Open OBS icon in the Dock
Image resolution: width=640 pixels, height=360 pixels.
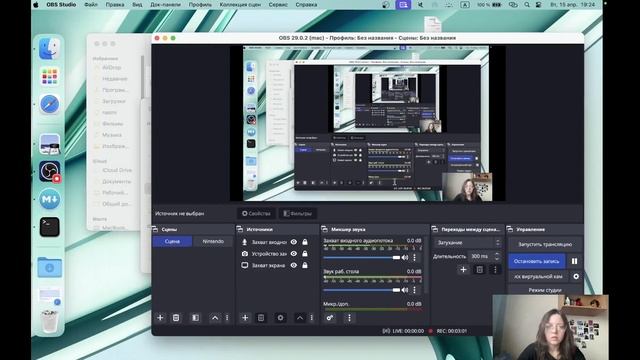[x=50, y=171]
